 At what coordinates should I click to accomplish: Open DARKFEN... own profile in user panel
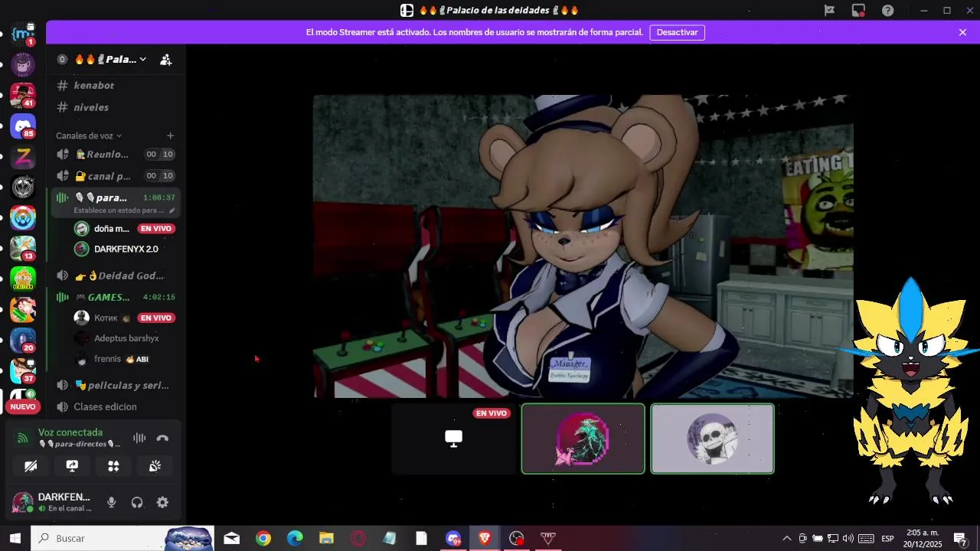click(54, 503)
